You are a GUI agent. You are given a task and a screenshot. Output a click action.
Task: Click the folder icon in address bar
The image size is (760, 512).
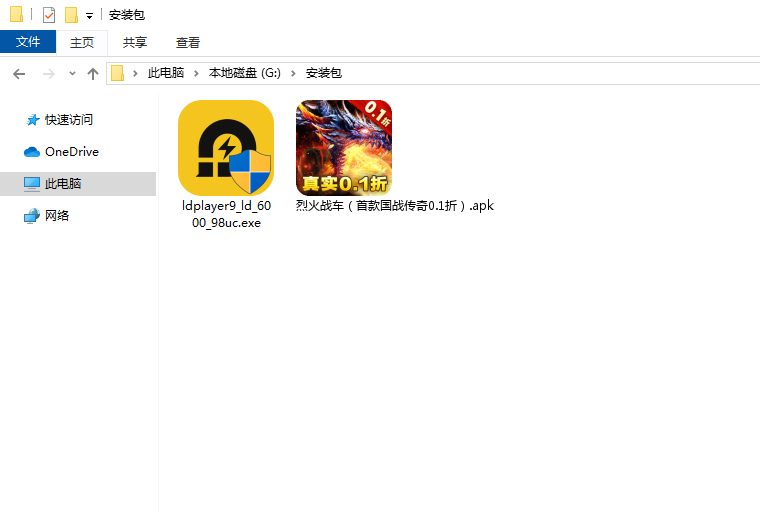[x=118, y=73]
